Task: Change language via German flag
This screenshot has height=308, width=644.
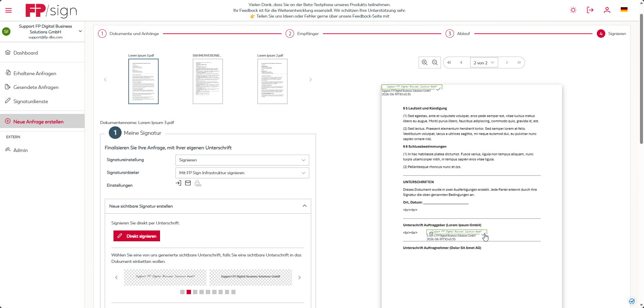Action: (624, 10)
